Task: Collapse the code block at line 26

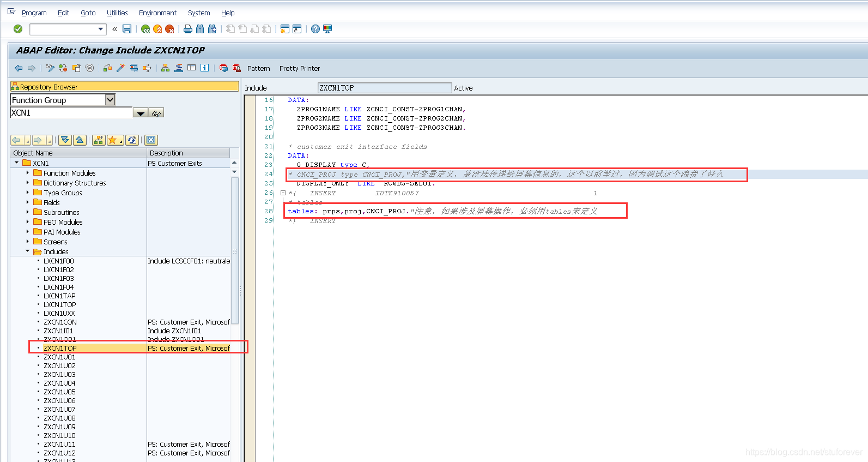Action: click(x=283, y=193)
